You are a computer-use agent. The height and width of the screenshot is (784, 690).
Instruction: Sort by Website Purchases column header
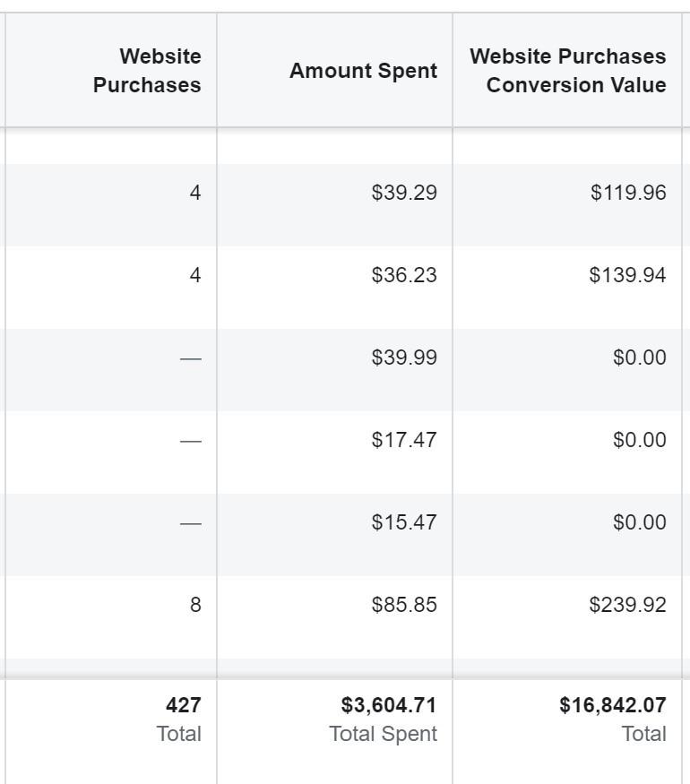click(147, 71)
